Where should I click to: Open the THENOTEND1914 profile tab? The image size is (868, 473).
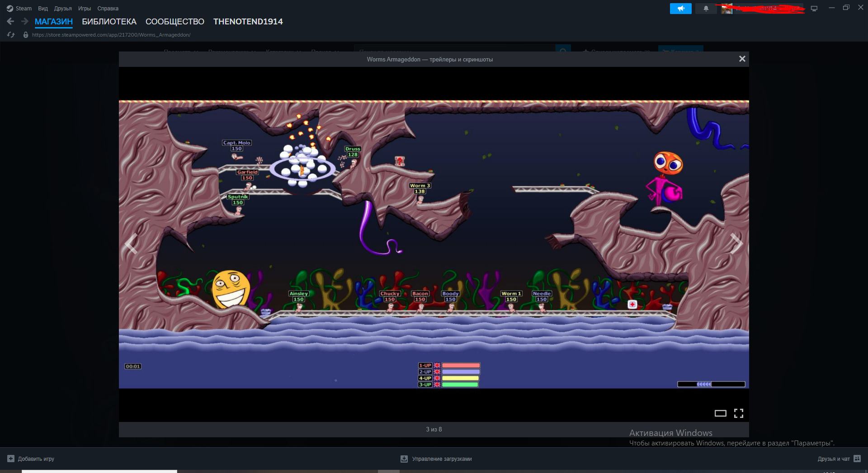[248, 22]
